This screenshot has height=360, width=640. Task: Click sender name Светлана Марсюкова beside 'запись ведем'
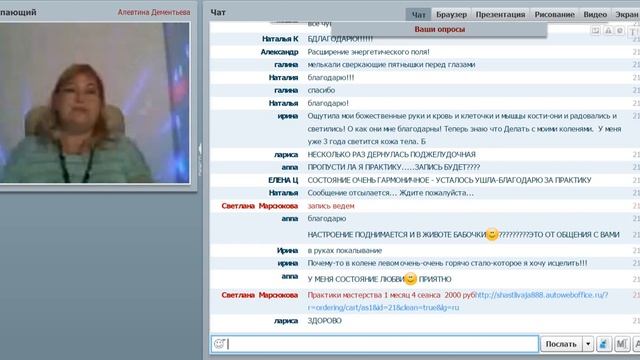pos(260,206)
